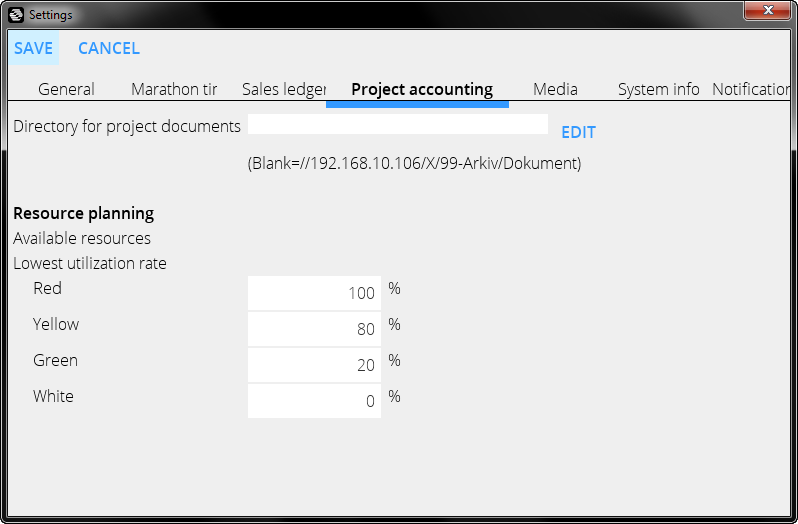Close the Settings window
This screenshot has width=798, height=524.
click(x=769, y=10)
